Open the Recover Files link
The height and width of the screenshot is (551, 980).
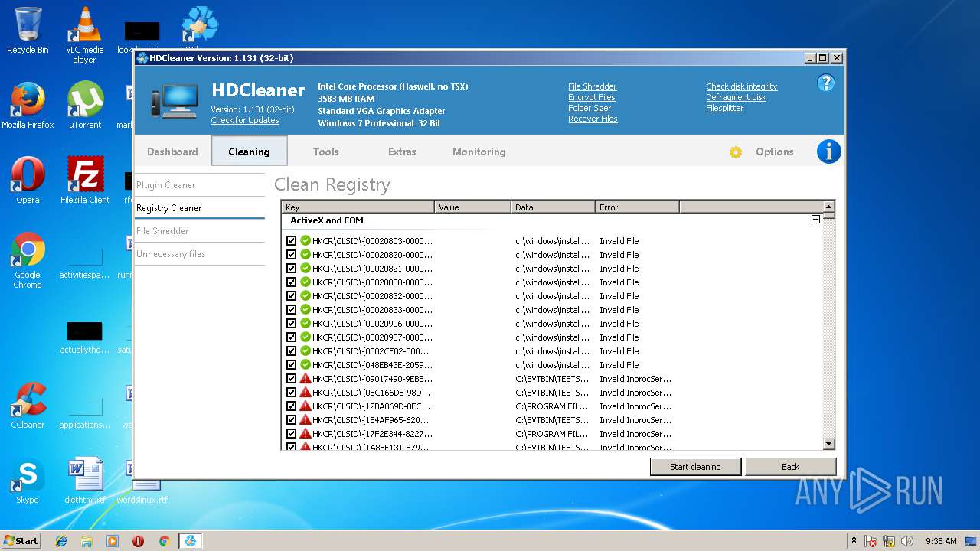tap(593, 119)
